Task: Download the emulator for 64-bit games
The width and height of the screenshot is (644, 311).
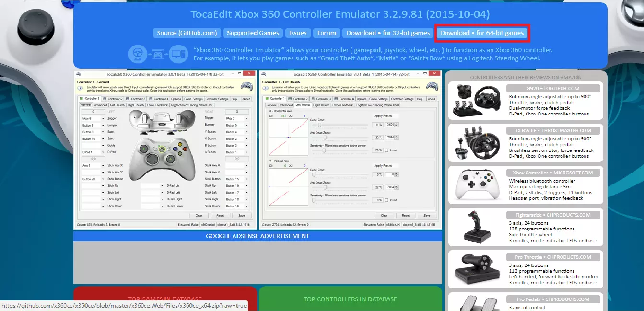Action: pyautogui.click(x=482, y=33)
